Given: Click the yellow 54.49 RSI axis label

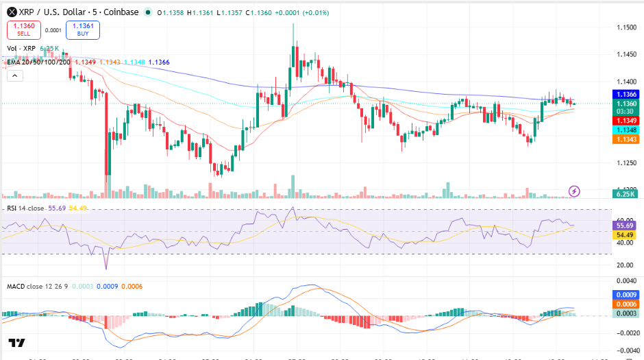Looking at the screenshot, I should point(625,235).
